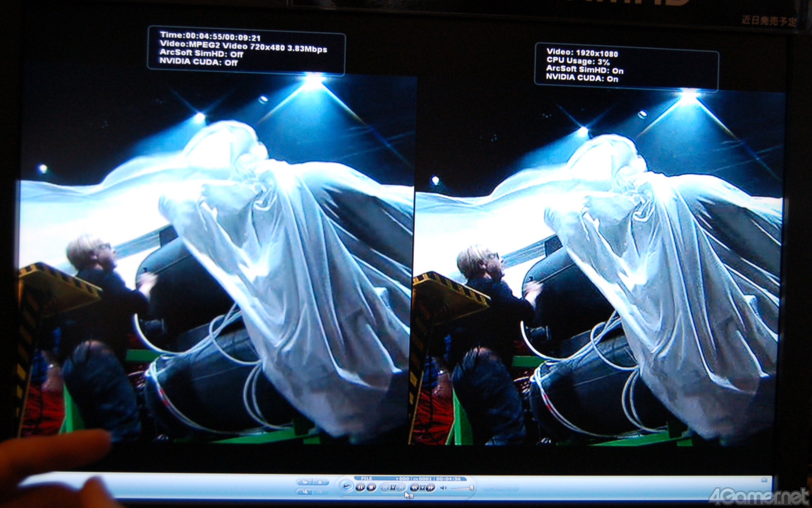
Task: Click the volume slider handle
Action: (x=471, y=488)
